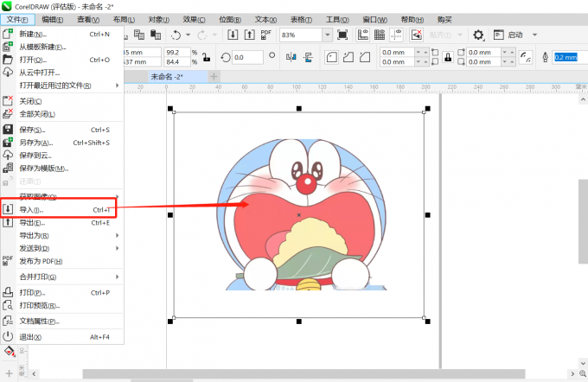Screen dimensions: 588x382
Task: Click the Publish to PDF toolbar icon
Action: [x=268, y=35]
